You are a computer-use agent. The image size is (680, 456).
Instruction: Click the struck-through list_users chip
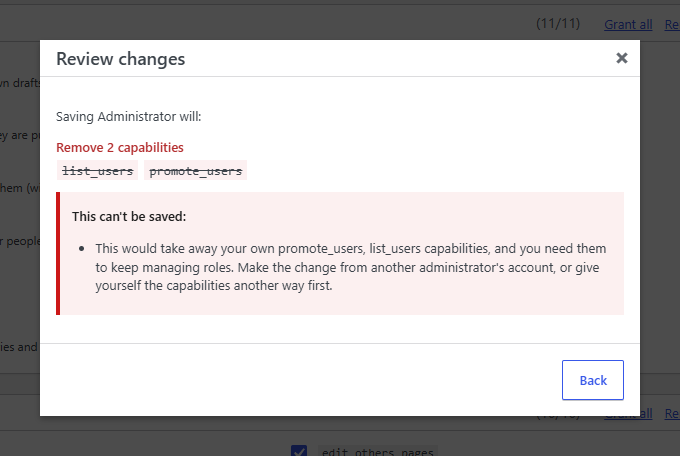[x=98, y=171]
